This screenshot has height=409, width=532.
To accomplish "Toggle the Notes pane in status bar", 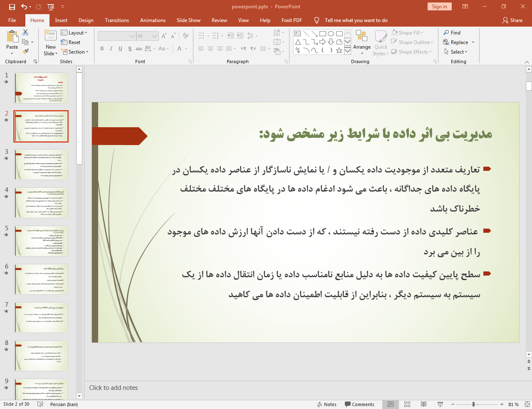I will [x=327, y=404].
